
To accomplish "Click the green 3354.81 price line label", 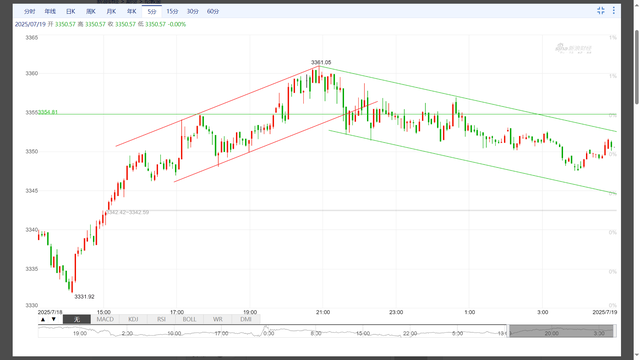I will pos(48,112).
